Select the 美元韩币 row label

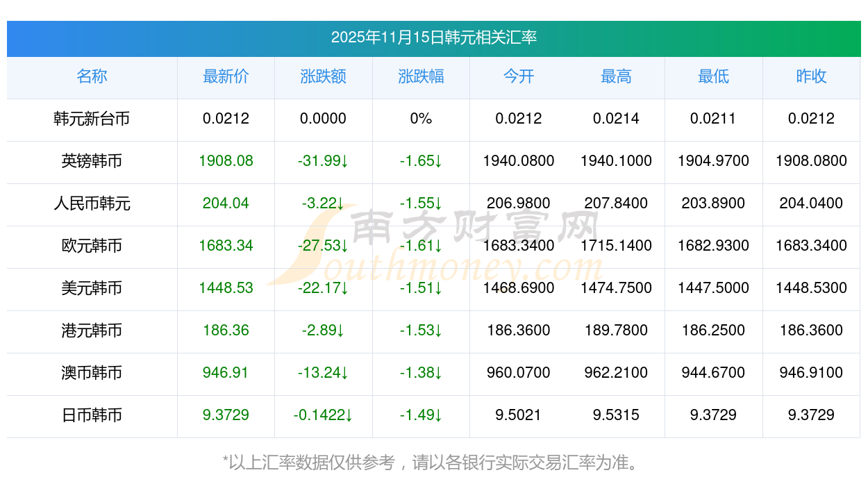click(x=92, y=288)
